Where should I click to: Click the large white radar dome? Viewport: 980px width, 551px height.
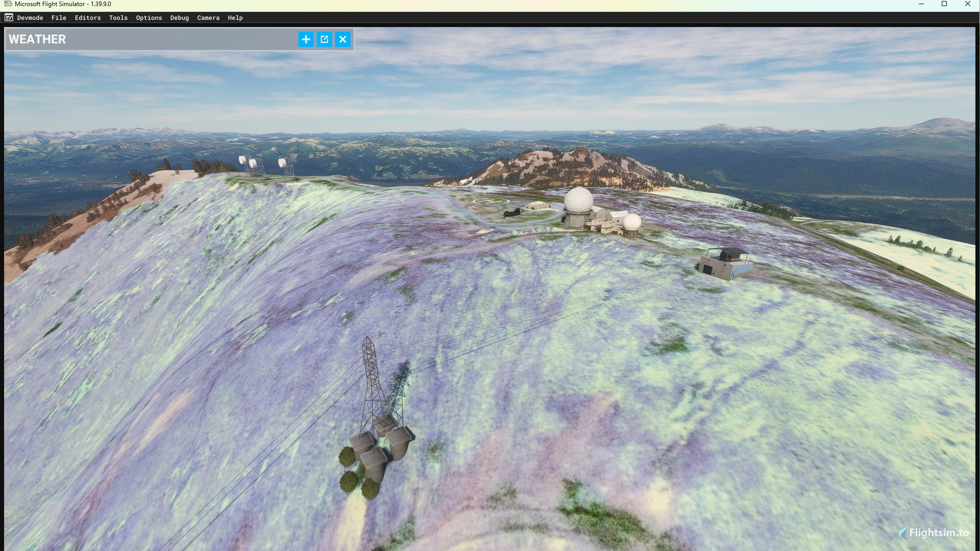click(x=578, y=200)
